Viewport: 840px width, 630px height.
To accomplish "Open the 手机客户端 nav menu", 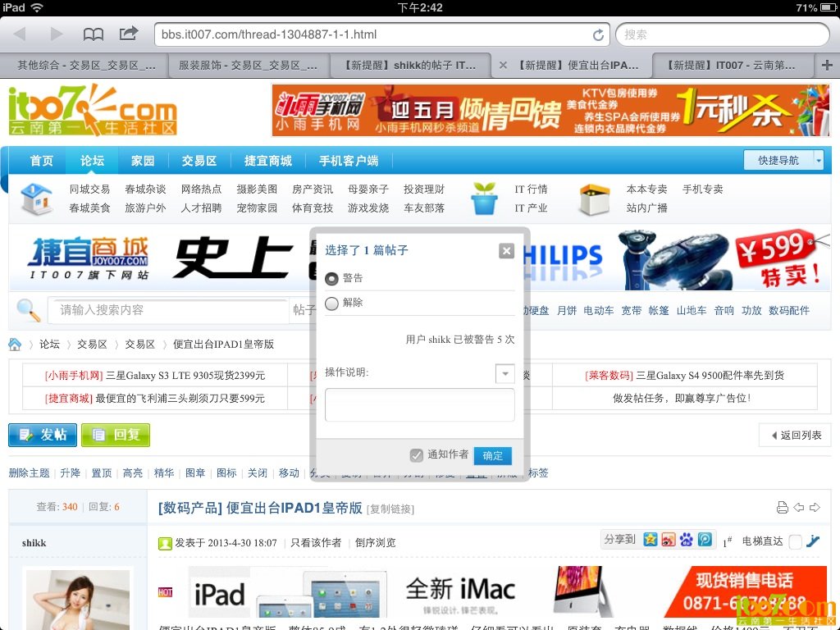I will click(x=349, y=161).
